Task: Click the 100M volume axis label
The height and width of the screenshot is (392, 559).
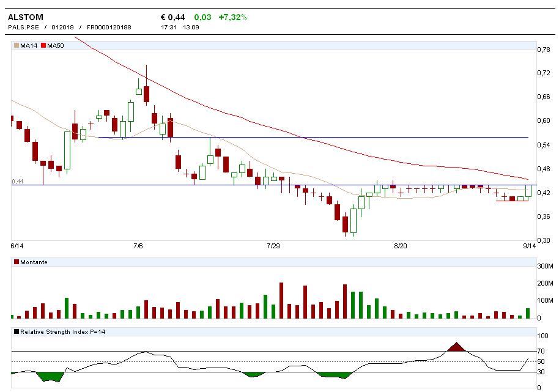Action: pos(545,300)
